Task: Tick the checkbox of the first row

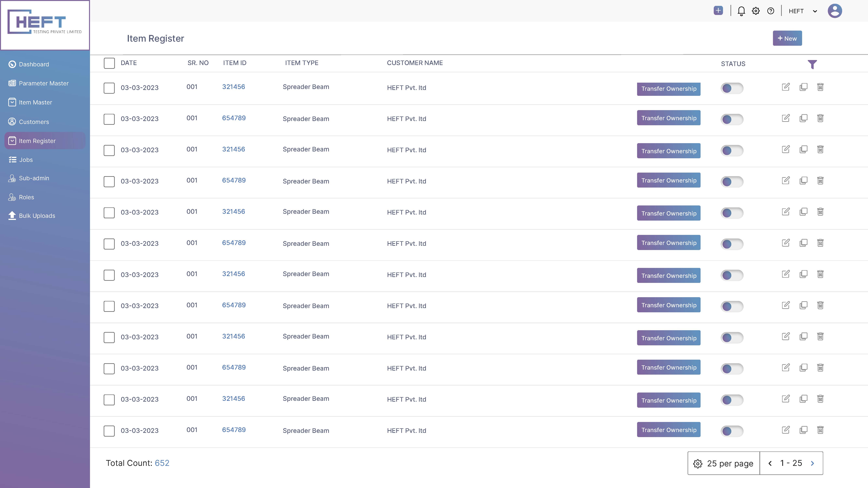Action: tap(109, 88)
